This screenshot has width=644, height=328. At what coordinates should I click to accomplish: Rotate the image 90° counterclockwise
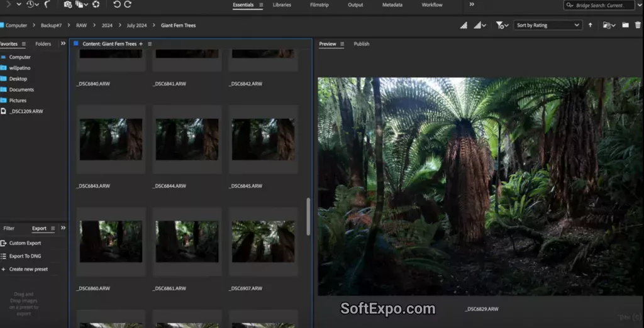tap(117, 4)
